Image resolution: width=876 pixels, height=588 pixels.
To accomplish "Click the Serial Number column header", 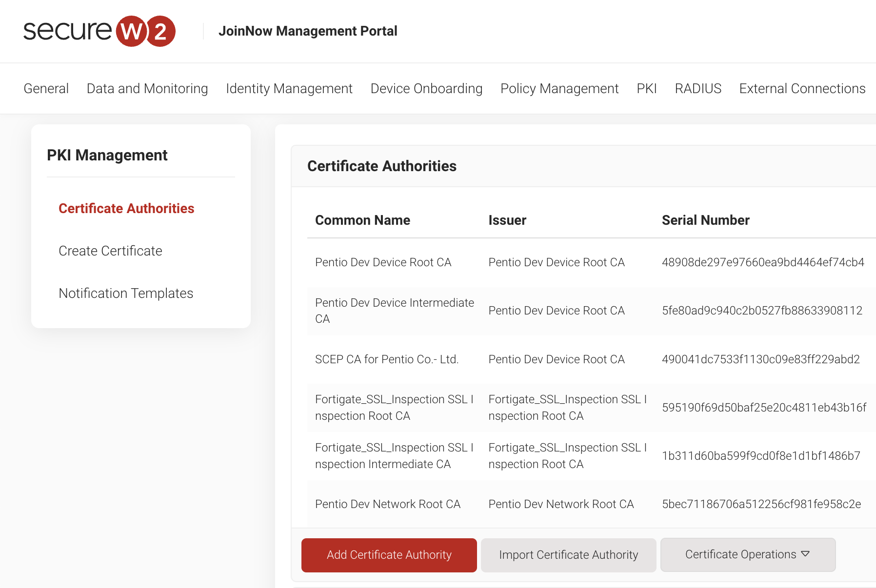I will click(x=706, y=220).
